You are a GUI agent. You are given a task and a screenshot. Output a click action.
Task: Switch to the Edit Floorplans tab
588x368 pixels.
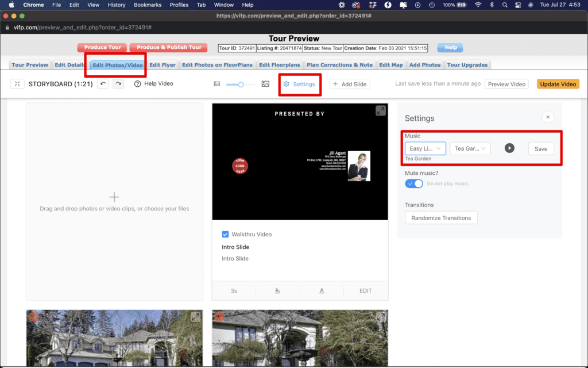pos(280,65)
